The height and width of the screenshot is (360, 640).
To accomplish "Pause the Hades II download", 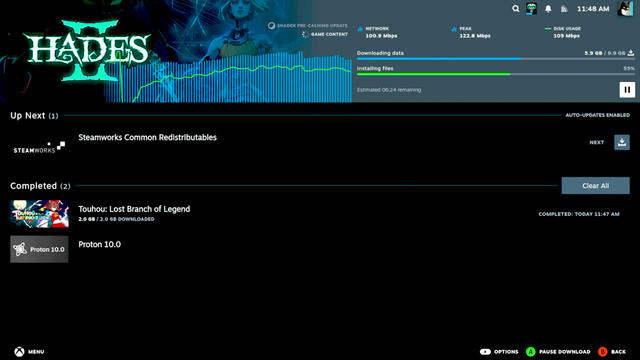I will point(627,89).
